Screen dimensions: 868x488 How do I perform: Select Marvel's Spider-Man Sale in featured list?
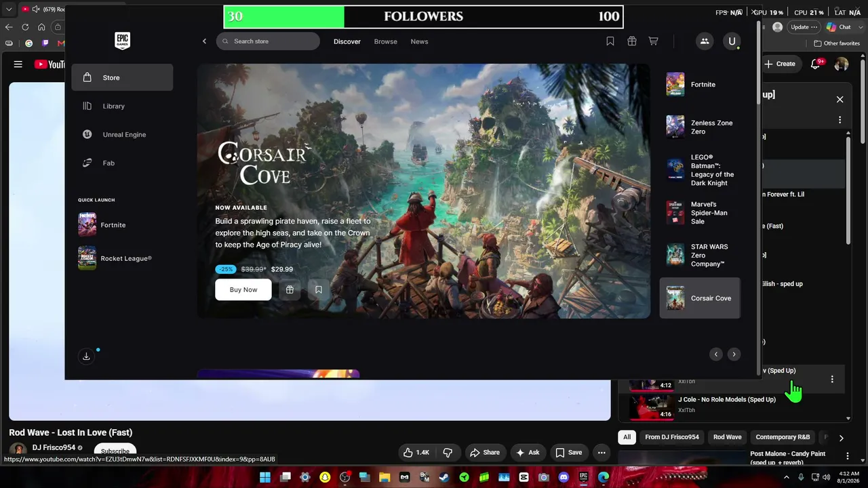pyautogui.click(x=700, y=213)
